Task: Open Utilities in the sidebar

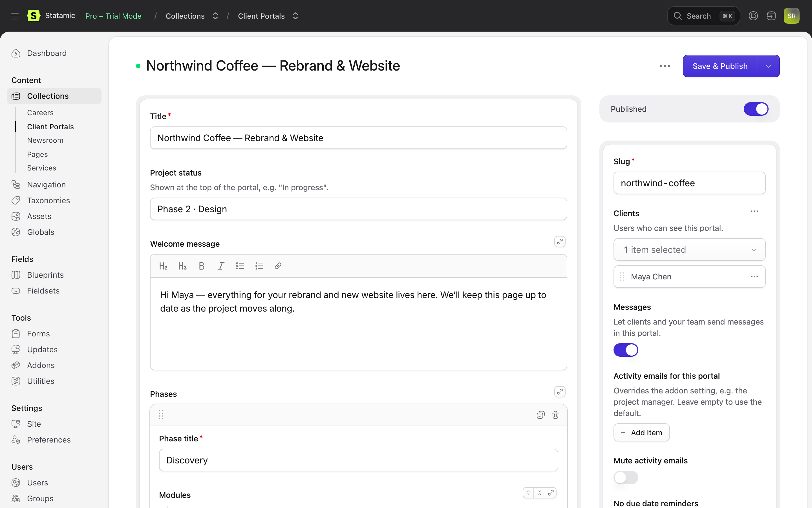Action: point(41,381)
